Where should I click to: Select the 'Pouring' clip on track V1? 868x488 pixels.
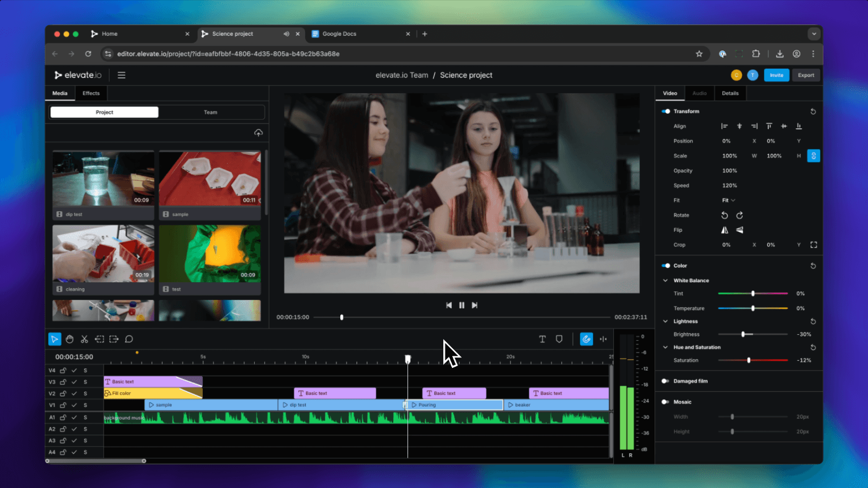[455, 405]
